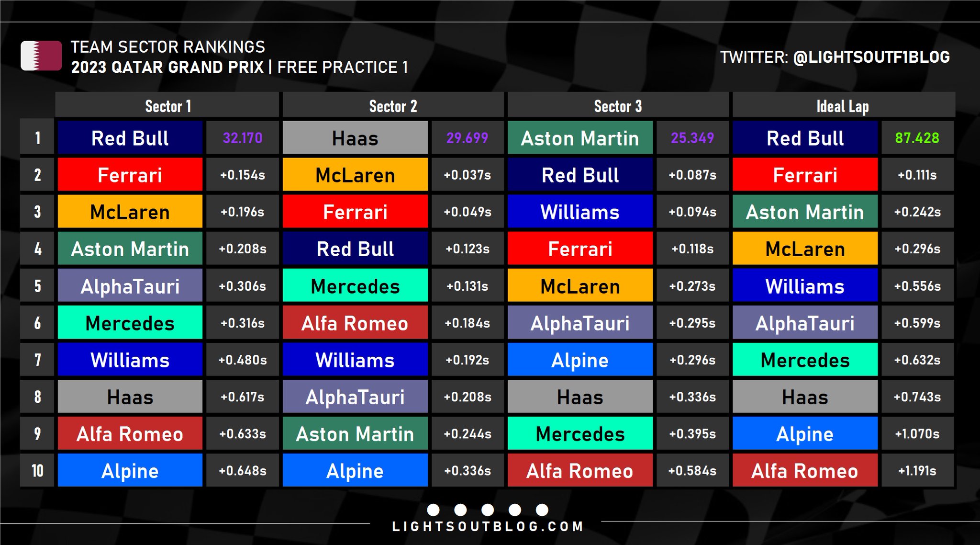Open the @LIGHTSOUTF1BLOG Twitter handle
Screen dimensions: 980x545
tap(871, 57)
